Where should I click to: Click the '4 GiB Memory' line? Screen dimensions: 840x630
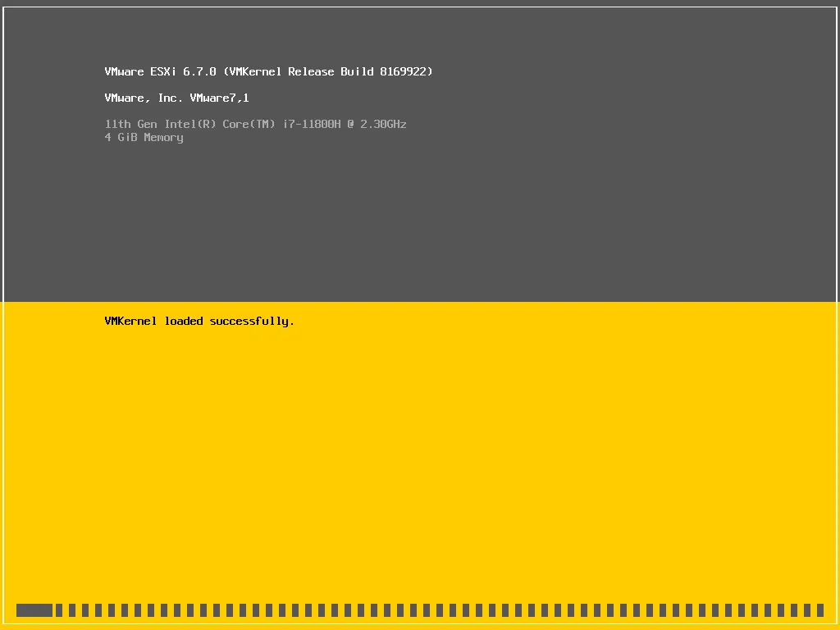pos(144,138)
